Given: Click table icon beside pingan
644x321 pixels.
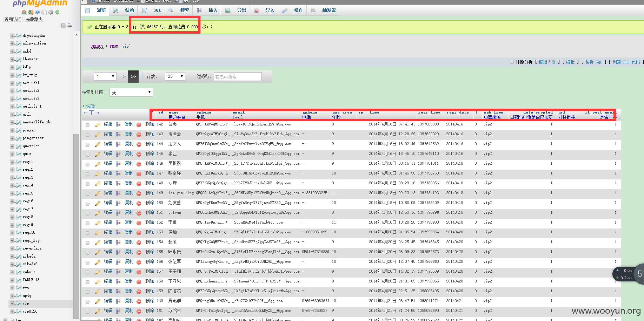Looking at the screenshot, I should click(18, 130).
